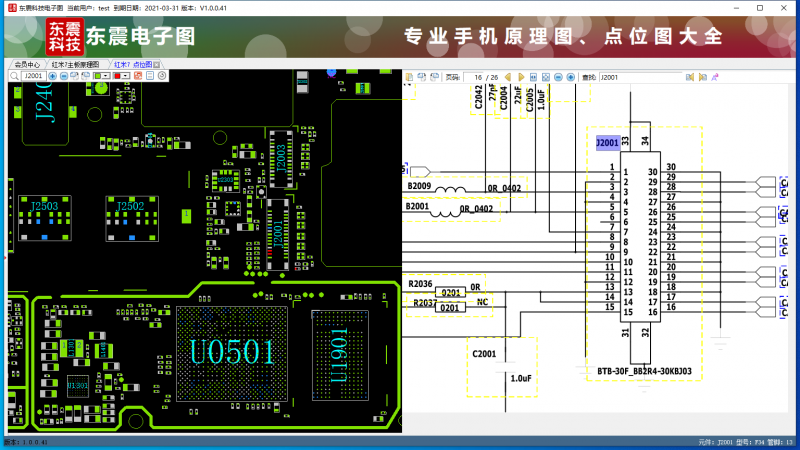Click the highlighted J2001 label in schematic

point(607,144)
